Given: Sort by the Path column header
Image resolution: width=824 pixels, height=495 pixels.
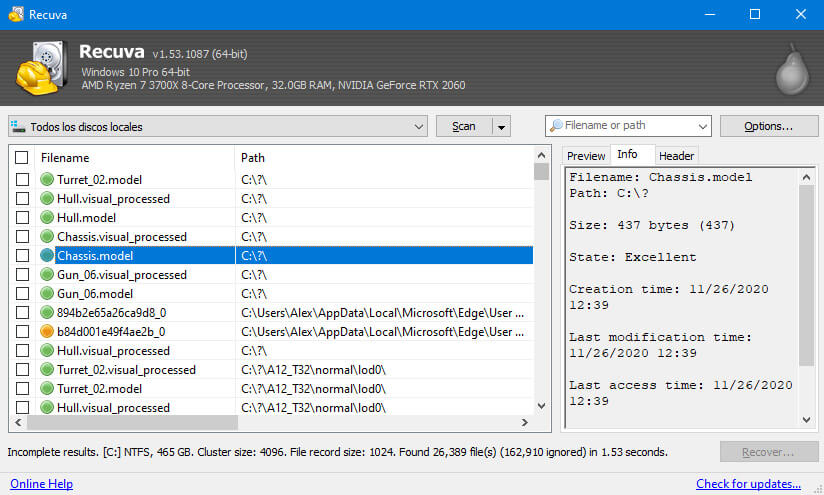Looking at the screenshot, I should point(384,158).
